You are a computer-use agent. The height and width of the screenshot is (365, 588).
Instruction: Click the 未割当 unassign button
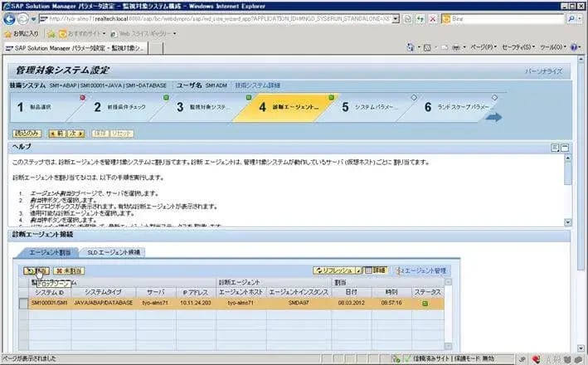(x=69, y=270)
